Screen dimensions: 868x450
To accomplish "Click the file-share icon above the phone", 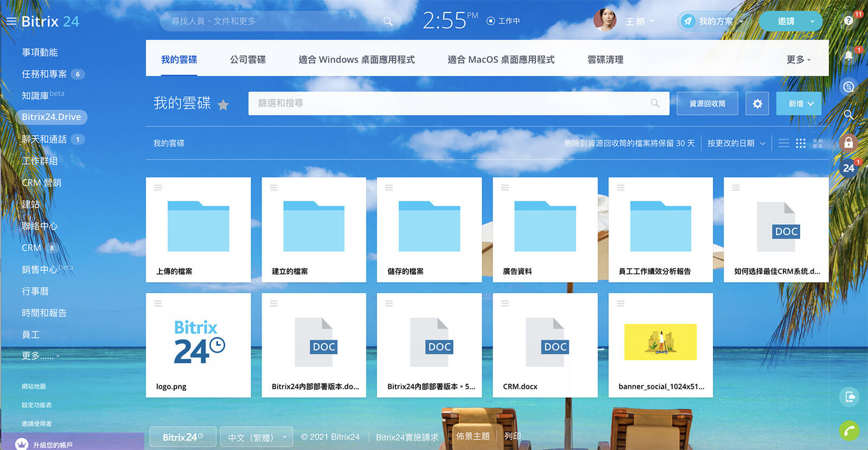I will tap(850, 397).
